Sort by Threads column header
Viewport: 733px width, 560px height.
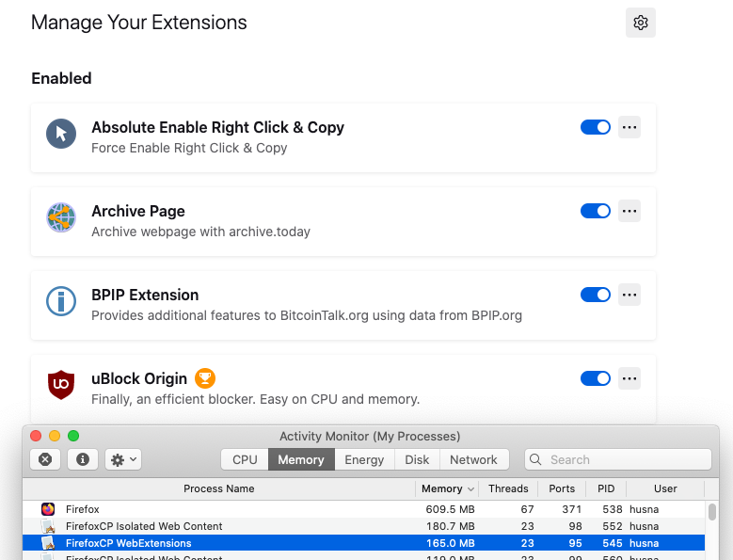click(508, 488)
